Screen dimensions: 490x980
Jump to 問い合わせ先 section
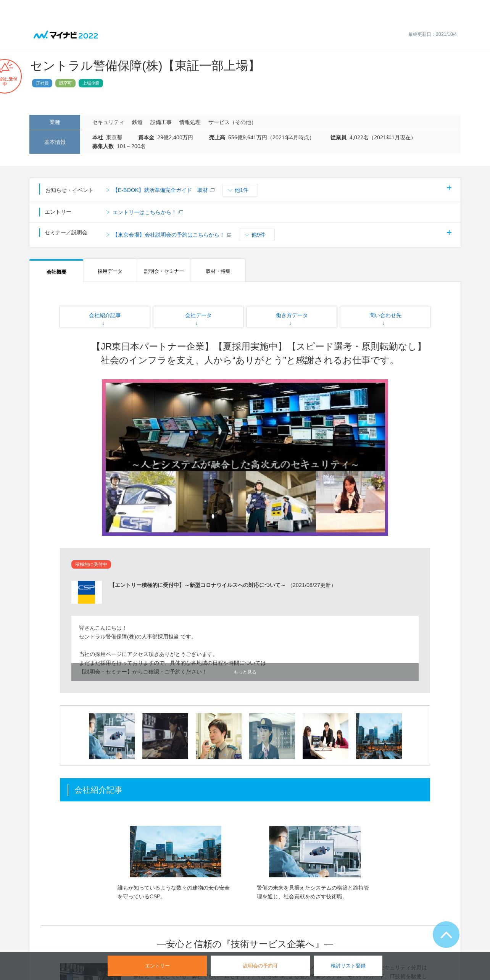click(x=385, y=317)
